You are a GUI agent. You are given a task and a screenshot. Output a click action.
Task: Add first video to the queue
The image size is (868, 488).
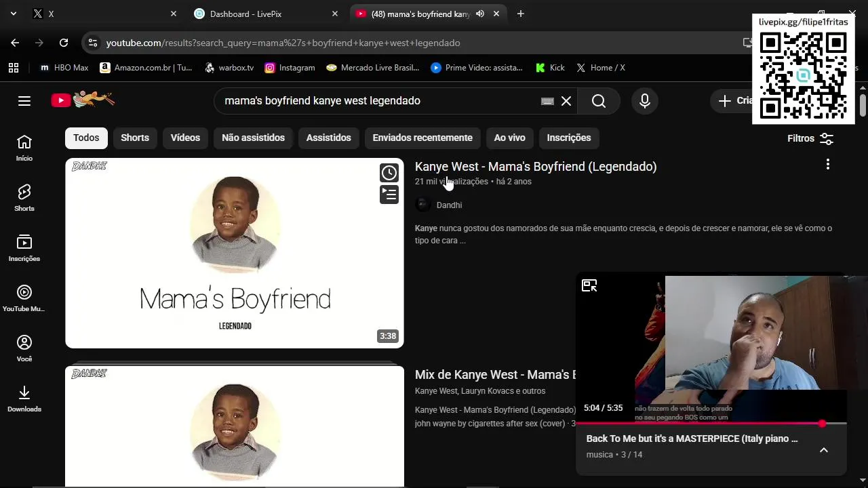389,195
